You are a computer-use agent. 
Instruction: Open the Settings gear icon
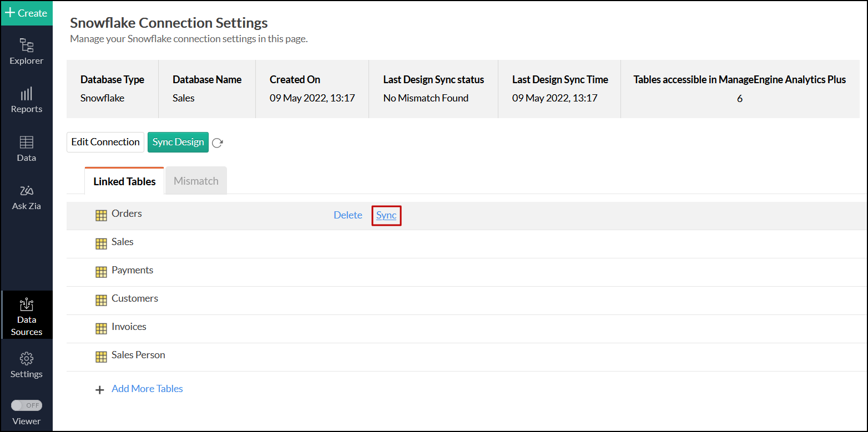tap(26, 358)
